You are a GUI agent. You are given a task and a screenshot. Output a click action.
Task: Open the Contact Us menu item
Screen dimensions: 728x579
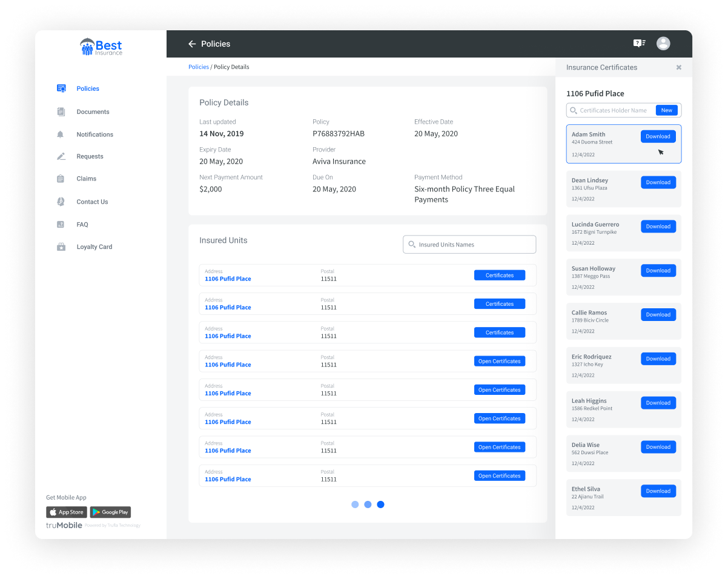pos(92,202)
